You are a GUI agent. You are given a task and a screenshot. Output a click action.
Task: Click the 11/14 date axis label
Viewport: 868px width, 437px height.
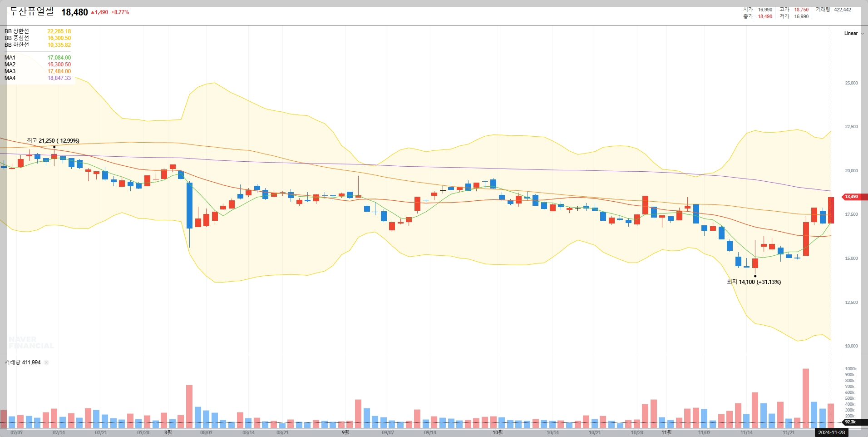tap(746, 433)
